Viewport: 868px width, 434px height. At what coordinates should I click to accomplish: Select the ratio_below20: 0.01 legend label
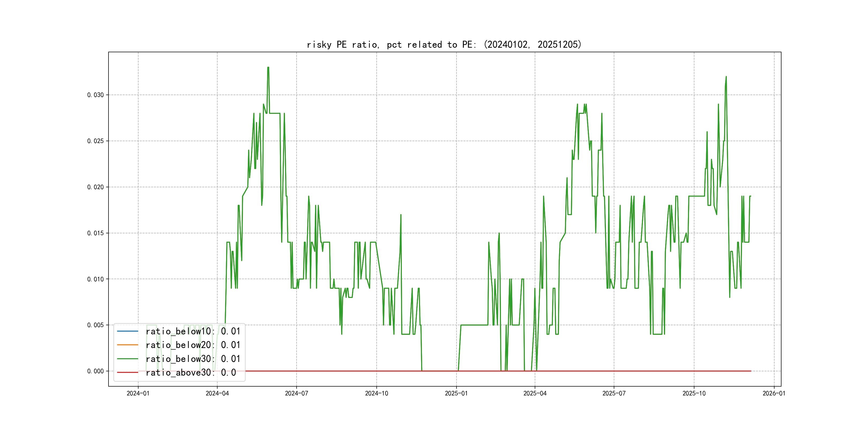193,345
